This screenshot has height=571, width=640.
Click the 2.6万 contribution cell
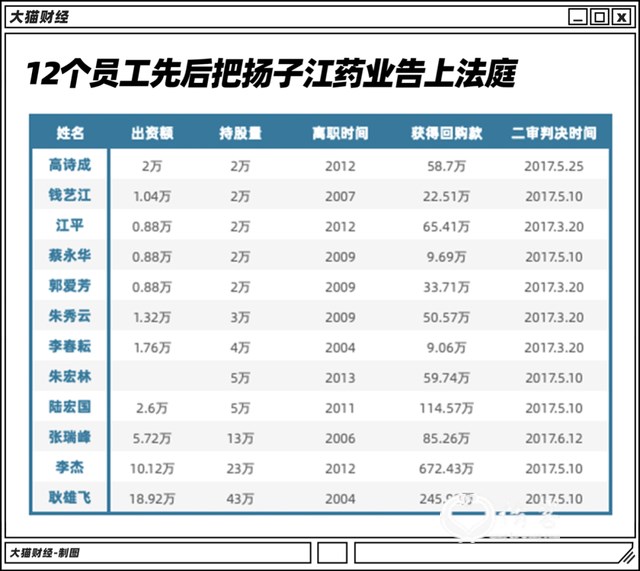(x=152, y=408)
